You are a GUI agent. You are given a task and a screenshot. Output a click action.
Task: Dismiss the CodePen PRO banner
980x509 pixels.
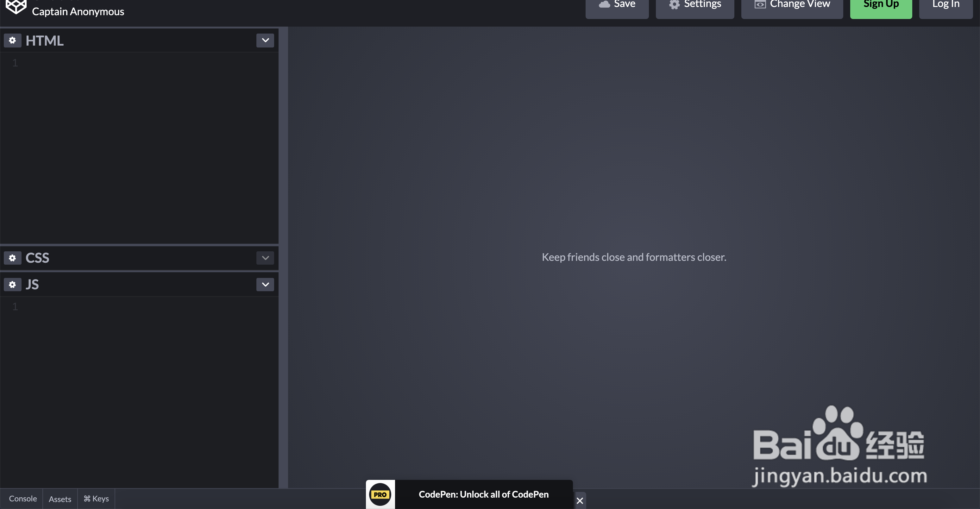(x=580, y=501)
